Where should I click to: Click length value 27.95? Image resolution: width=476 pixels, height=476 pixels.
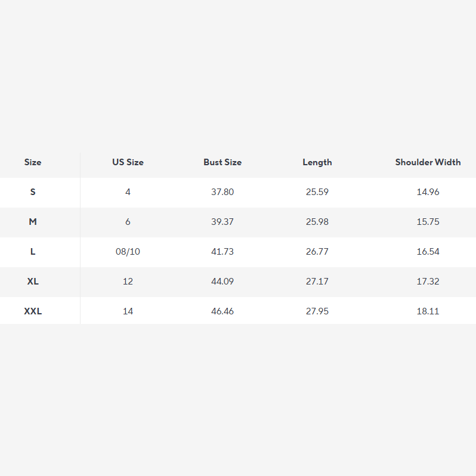pos(317,311)
